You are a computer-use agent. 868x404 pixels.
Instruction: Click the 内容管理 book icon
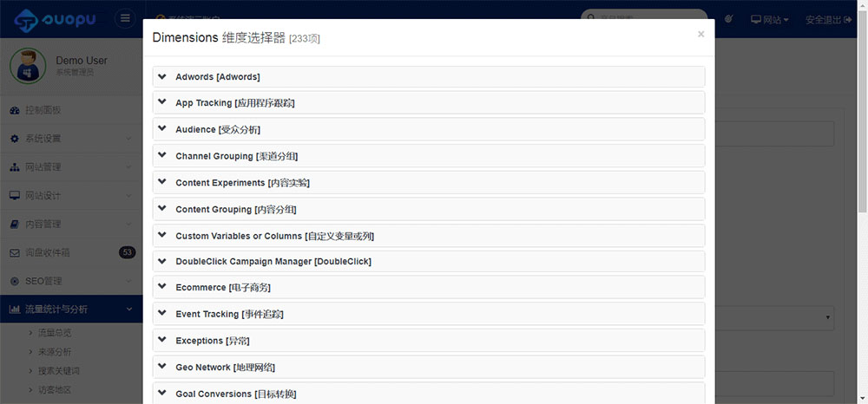(15, 225)
